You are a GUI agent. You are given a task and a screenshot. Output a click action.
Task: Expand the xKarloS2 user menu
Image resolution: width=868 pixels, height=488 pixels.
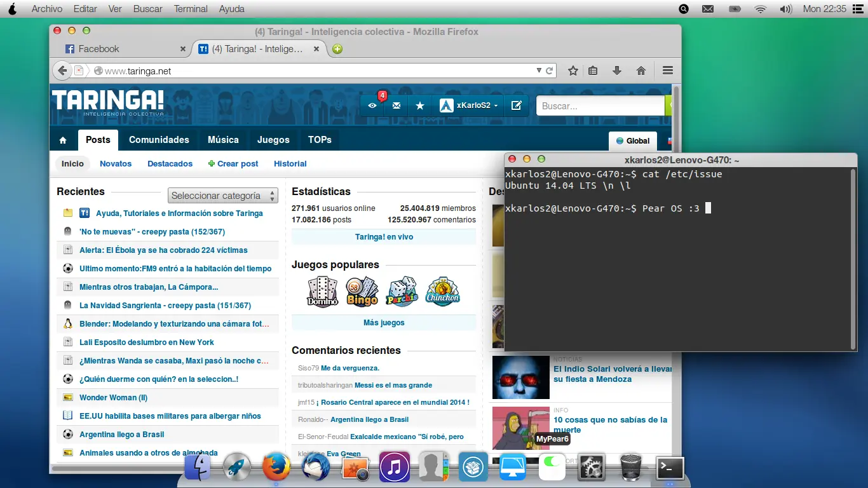click(x=469, y=105)
